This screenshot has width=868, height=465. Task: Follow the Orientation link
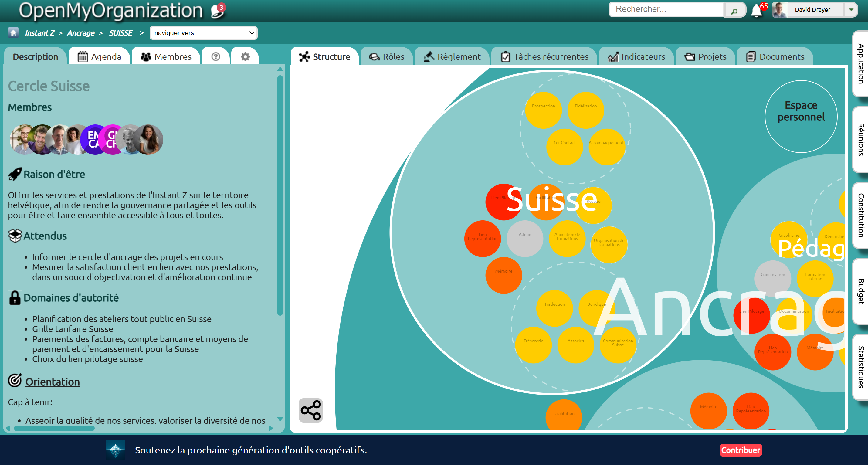pos(53,382)
